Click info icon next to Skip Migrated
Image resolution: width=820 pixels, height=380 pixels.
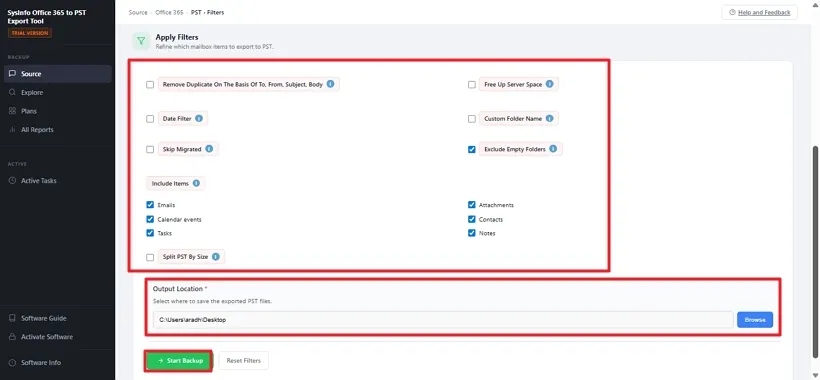(209, 149)
